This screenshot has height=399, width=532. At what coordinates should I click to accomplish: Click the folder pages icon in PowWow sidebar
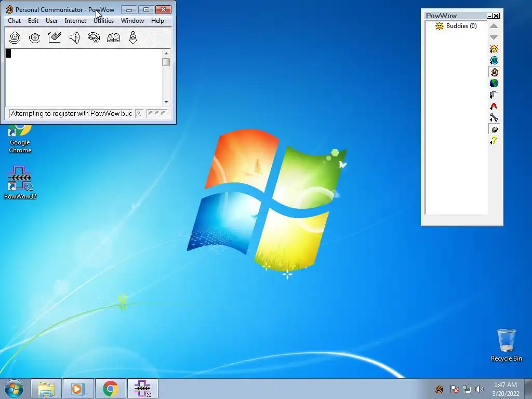(494, 95)
